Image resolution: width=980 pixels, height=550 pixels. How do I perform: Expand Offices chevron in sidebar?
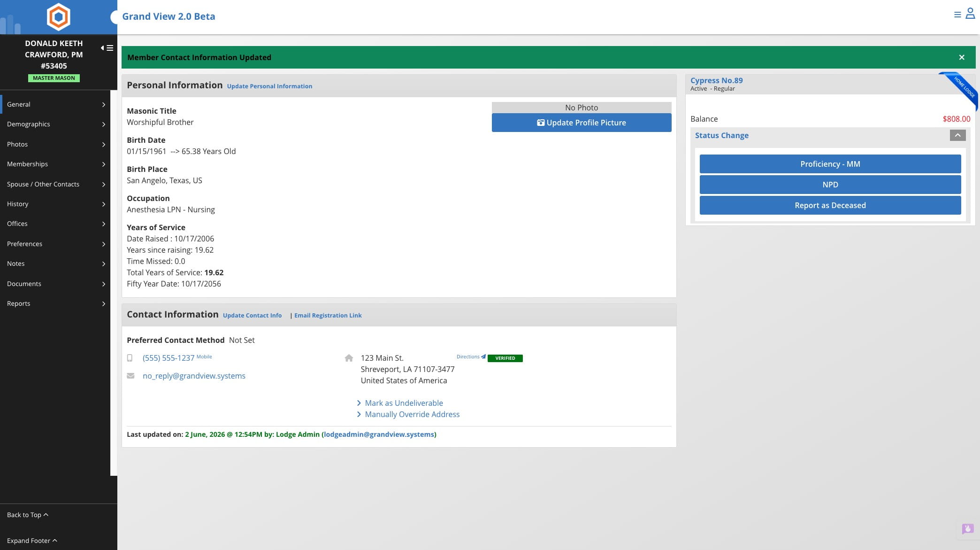click(104, 224)
